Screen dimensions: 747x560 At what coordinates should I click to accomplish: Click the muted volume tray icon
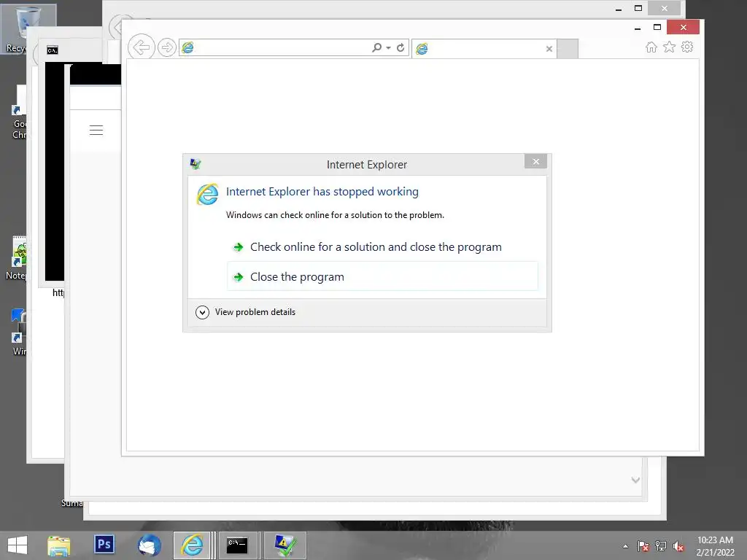(x=678, y=546)
